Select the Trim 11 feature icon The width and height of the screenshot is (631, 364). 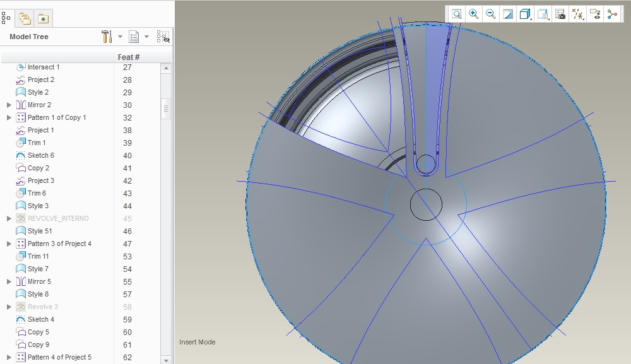[x=21, y=256]
